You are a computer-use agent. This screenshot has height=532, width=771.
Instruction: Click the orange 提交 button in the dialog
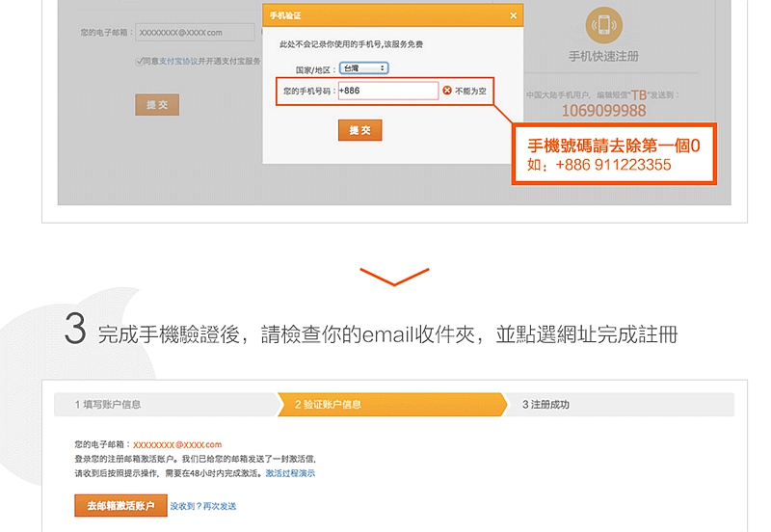coord(359,130)
